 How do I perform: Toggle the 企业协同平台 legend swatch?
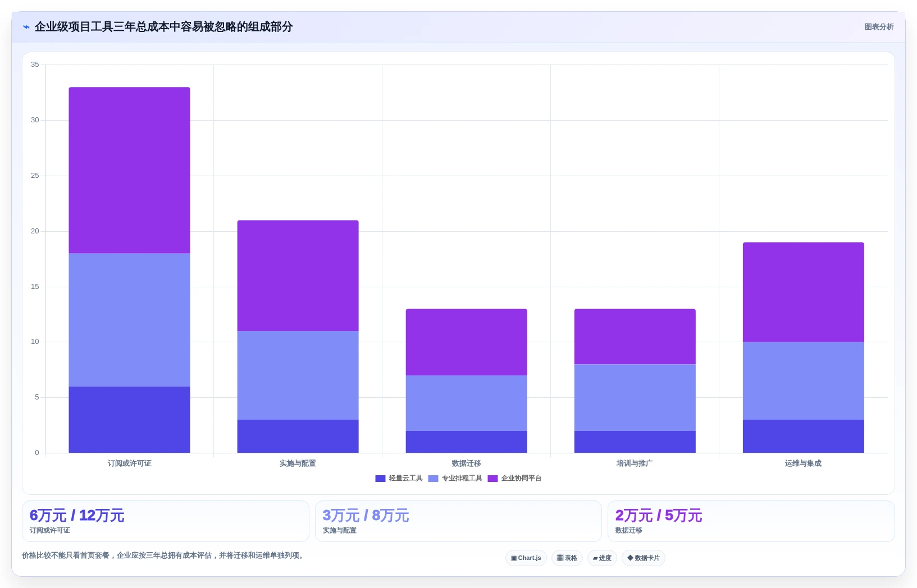coord(492,479)
